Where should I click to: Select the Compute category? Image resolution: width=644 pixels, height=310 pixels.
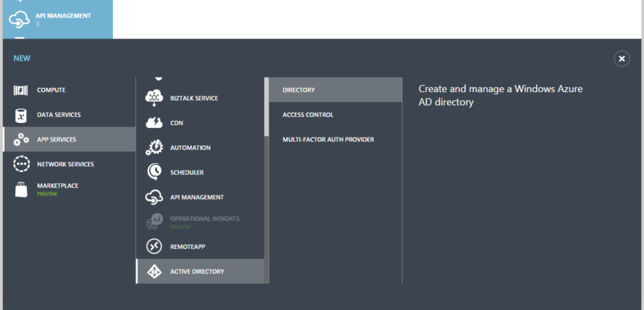pyautogui.click(x=69, y=90)
